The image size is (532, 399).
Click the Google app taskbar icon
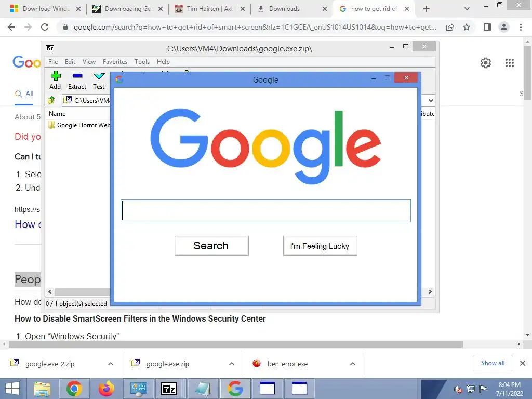point(235,389)
